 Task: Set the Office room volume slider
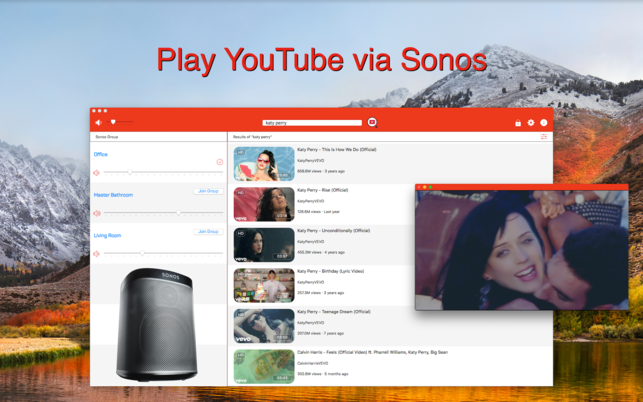point(163,173)
